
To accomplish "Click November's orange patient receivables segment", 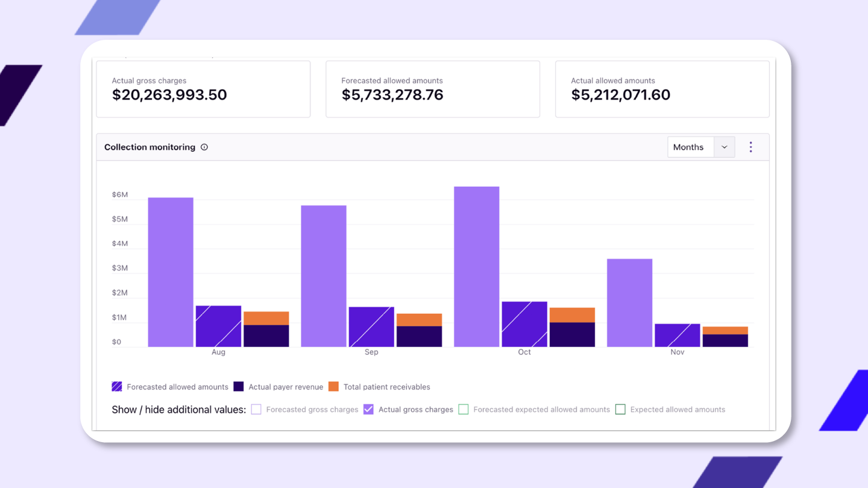I will 725,331.
